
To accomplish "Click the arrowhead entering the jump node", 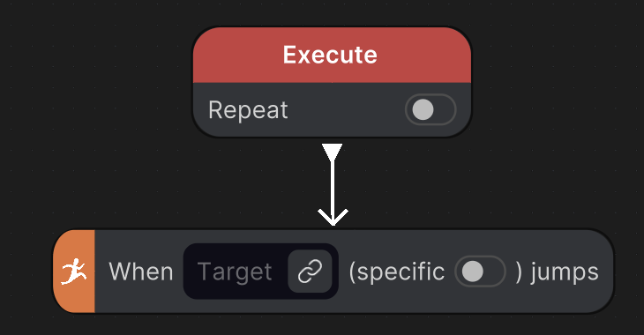I will [333, 218].
